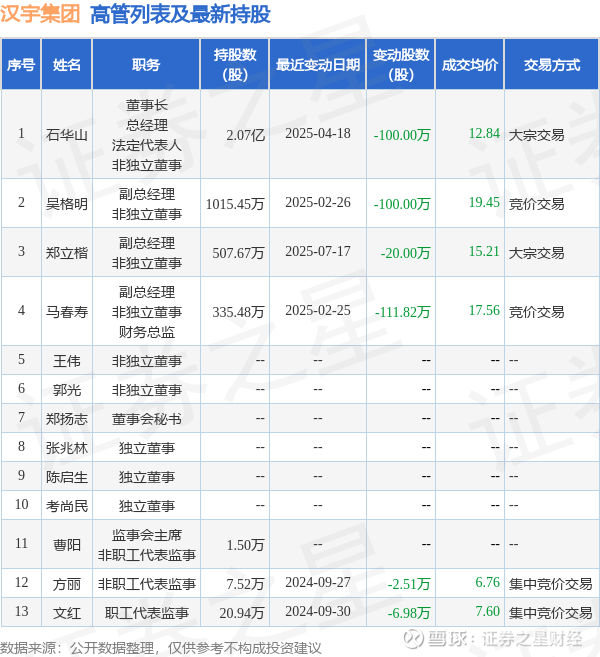This screenshot has height=657, width=600.
Task: Click the average price 6.76
Action: pos(487,582)
